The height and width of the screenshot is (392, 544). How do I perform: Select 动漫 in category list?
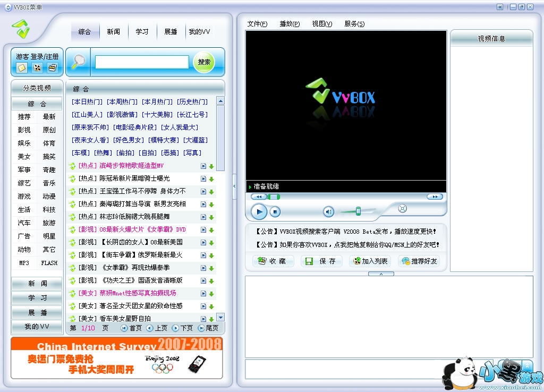click(49, 197)
